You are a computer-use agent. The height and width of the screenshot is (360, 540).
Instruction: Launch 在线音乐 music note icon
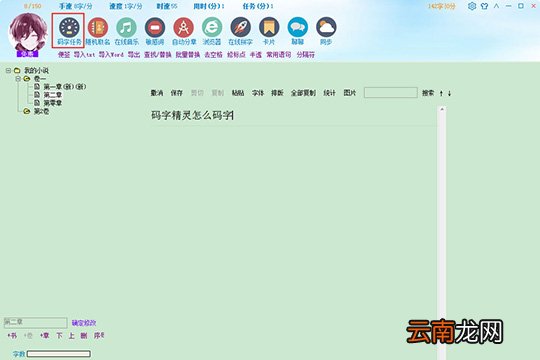pos(126,27)
